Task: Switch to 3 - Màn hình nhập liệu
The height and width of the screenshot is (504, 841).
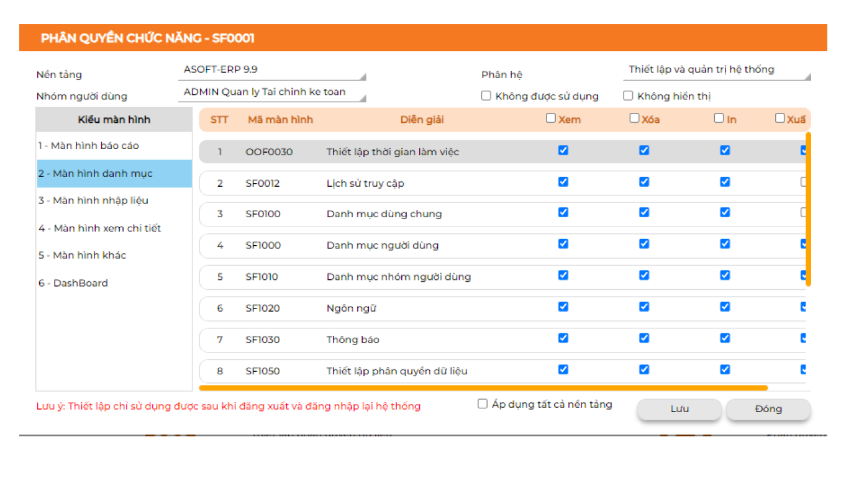Action: coord(93,200)
